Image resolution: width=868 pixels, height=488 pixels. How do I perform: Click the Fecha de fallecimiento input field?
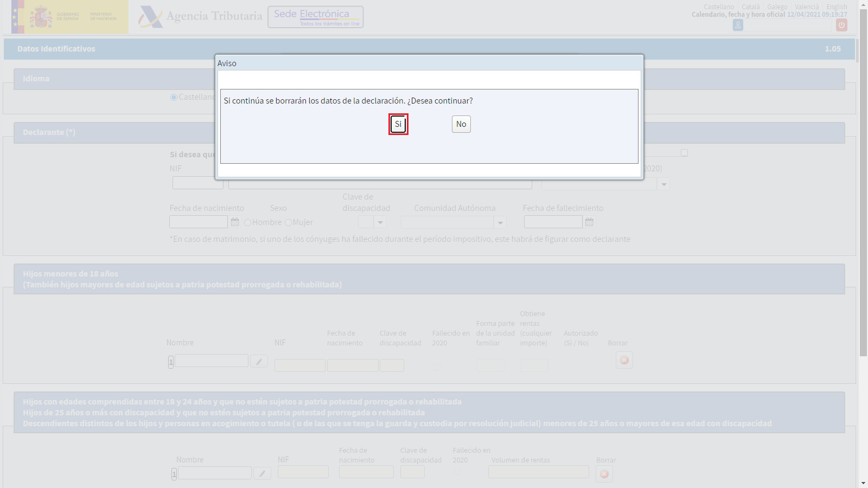(x=553, y=222)
